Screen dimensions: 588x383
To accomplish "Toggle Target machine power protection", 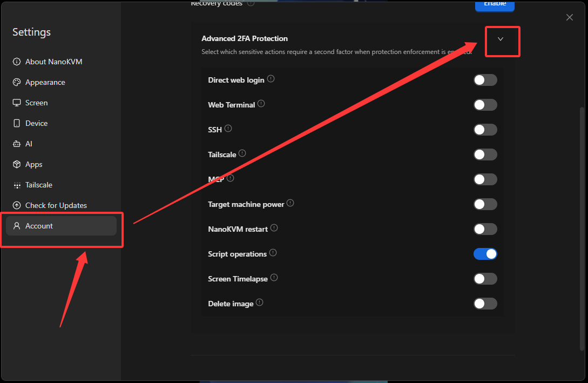I will pos(485,204).
